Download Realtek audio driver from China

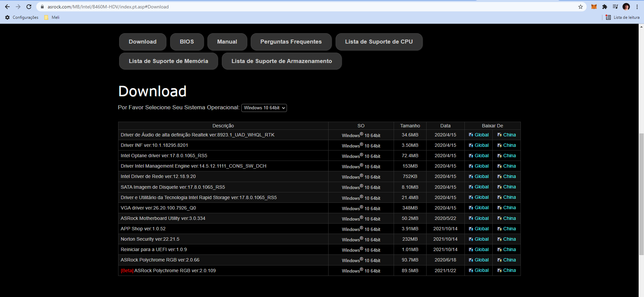(506, 135)
